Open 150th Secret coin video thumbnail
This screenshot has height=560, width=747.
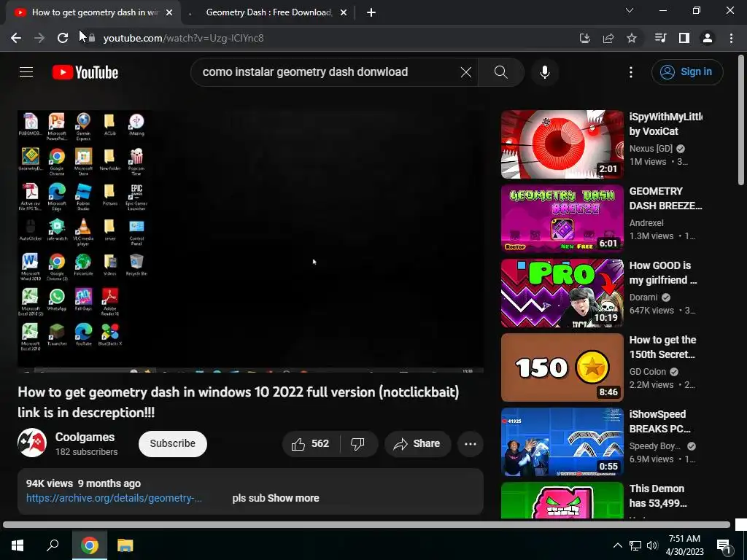[562, 367]
